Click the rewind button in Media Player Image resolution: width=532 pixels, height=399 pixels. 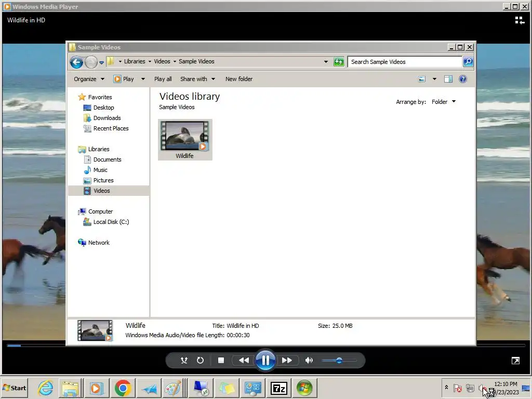click(244, 361)
